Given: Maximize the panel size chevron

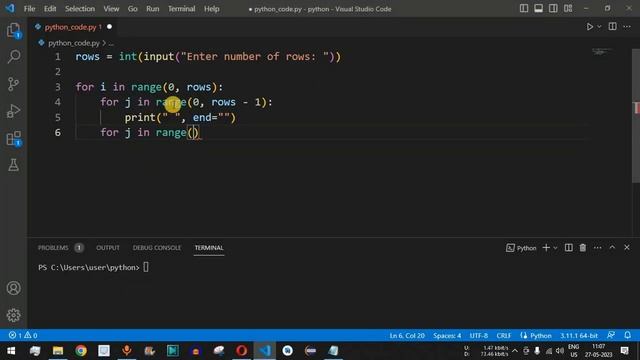Looking at the screenshot, I should click(612, 247).
